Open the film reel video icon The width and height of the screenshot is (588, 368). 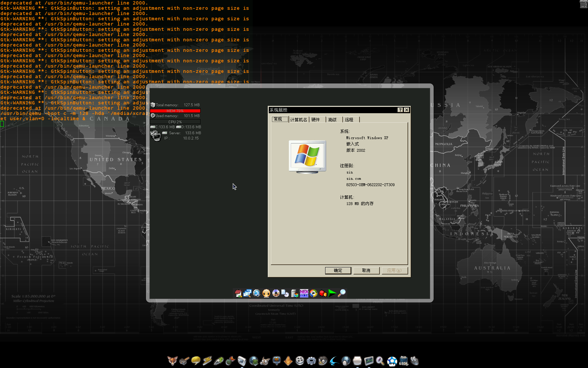[300, 361]
